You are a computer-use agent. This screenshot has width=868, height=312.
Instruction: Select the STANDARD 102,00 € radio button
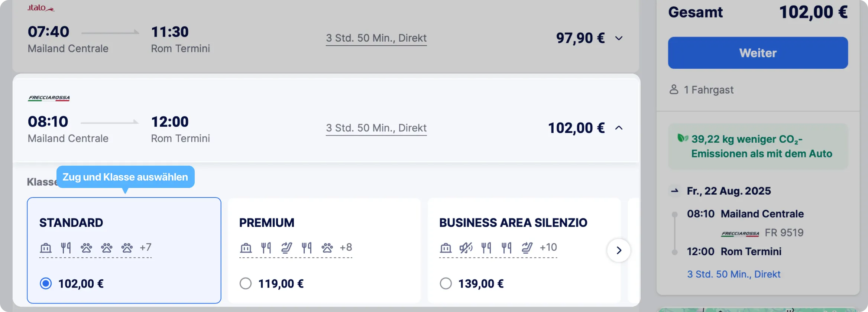click(x=46, y=284)
